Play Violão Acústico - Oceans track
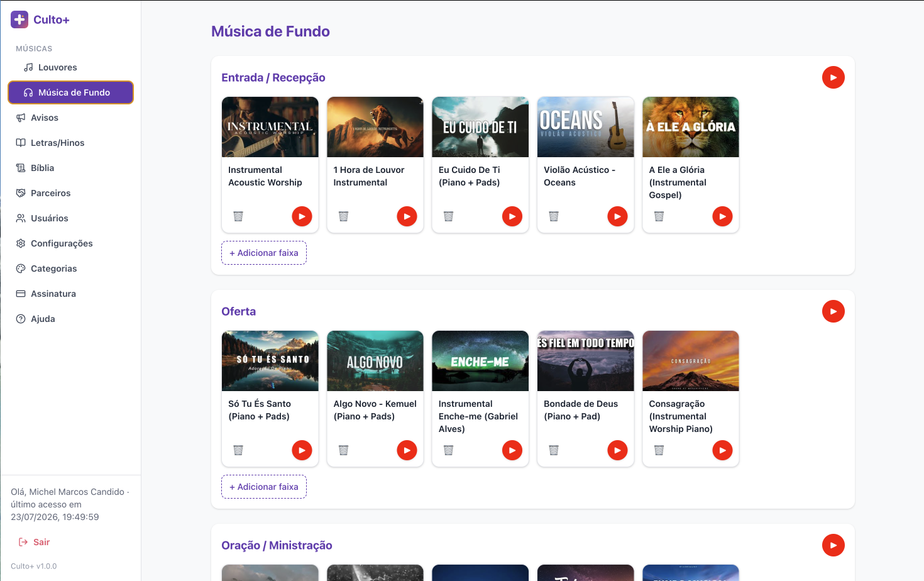 [x=617, y=216]
